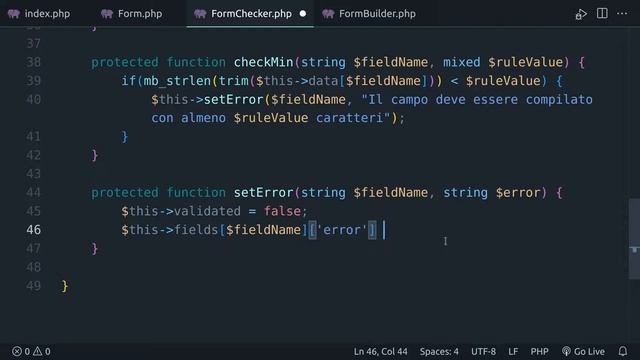Screen dimensions: 640x360
Task: Click setError in the function definition
Action: pyautogui.click(x=263, y=192)
